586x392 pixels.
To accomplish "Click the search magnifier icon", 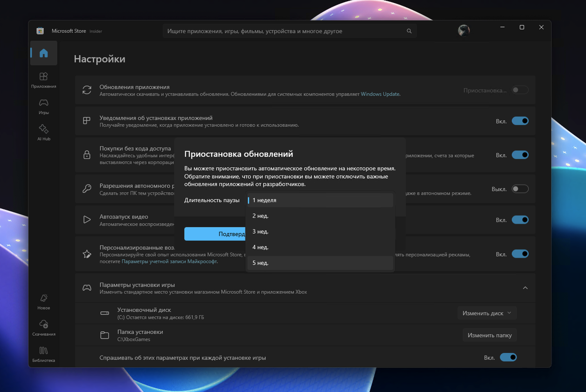I will point(409,31).
